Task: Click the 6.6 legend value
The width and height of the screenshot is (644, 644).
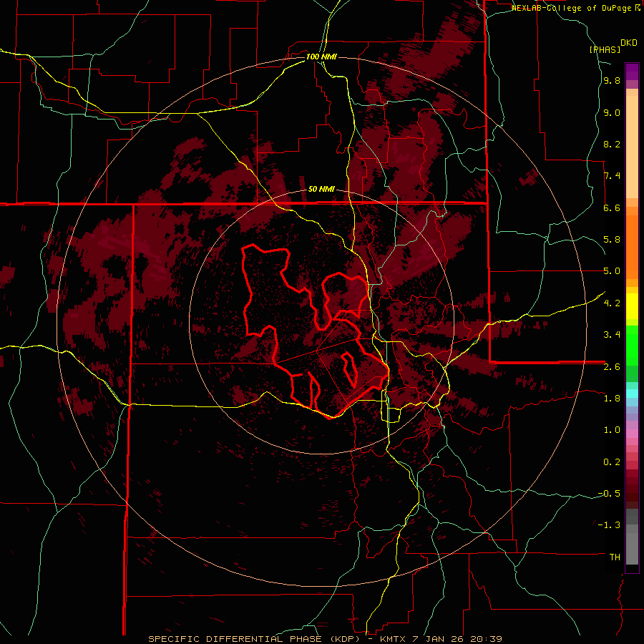Action: pos(612,208)
